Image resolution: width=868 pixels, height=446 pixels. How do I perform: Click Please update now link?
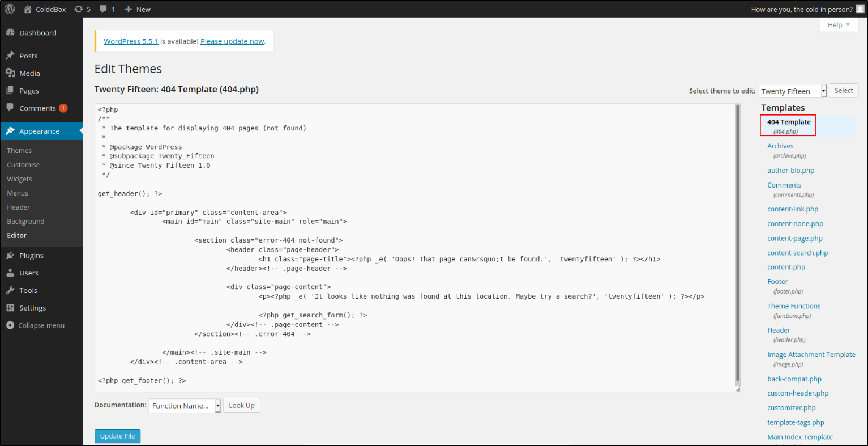232,41
